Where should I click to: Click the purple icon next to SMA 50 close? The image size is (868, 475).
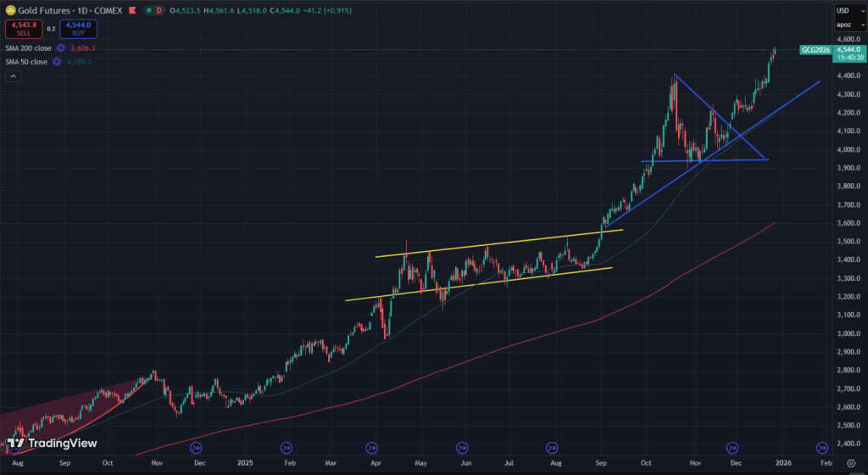click(x=56, y=62)
